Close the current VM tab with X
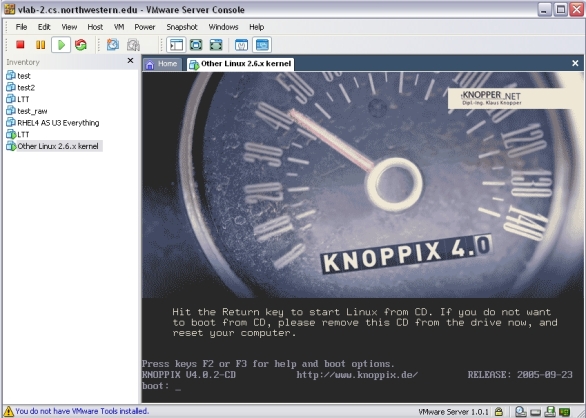 pos(575,64)
